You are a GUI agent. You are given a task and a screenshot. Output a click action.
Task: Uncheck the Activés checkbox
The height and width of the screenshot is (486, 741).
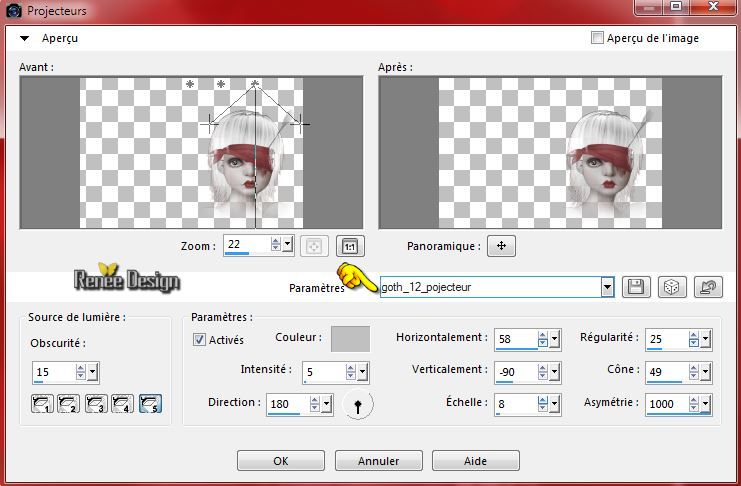pyautogui.click(x=199, y=339)
